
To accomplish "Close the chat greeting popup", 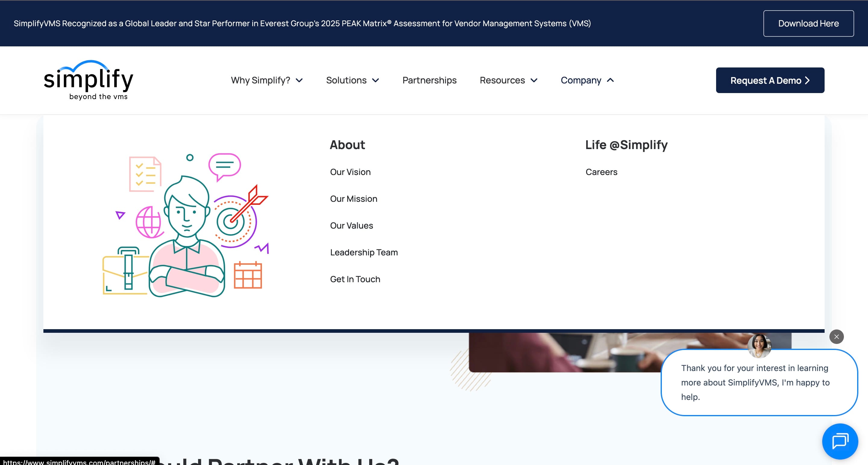I will tap(836, 337).
